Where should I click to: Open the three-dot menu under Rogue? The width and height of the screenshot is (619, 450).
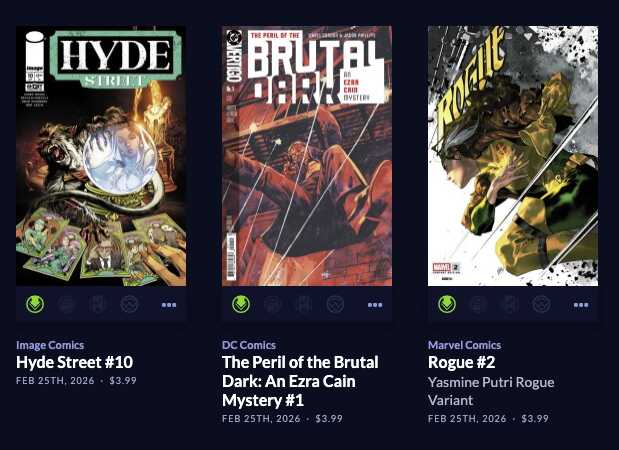581,305
